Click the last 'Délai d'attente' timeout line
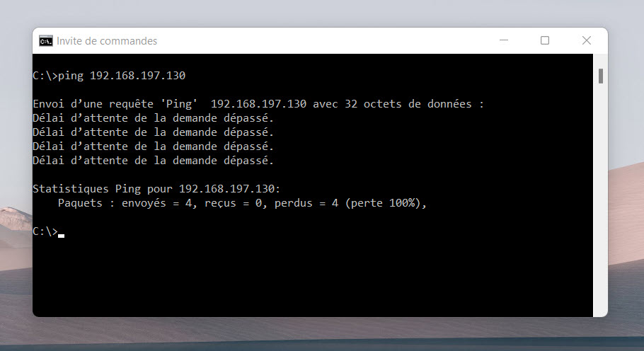This screenshot has height=351, width=644. pyautogui.click(x=153, y=161)
